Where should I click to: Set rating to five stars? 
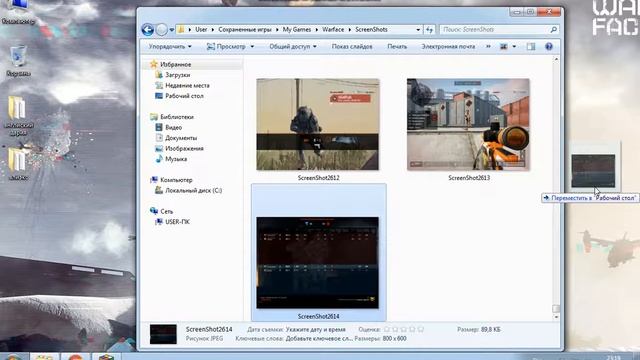tap(420, 329)
